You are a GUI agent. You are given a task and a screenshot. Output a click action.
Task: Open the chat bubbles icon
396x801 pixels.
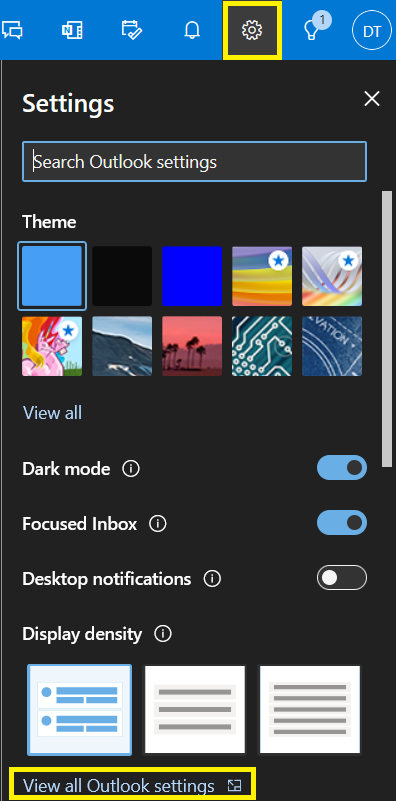click(x=12, y=30)
